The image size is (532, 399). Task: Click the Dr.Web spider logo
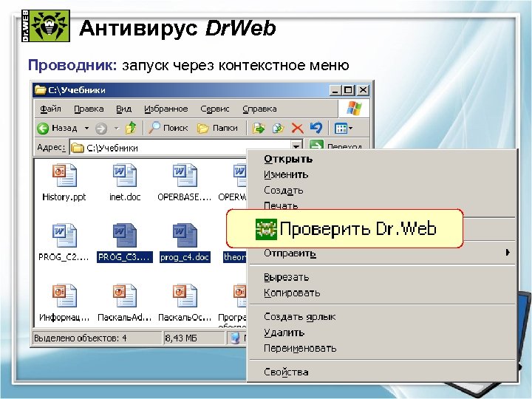(46, 26)
